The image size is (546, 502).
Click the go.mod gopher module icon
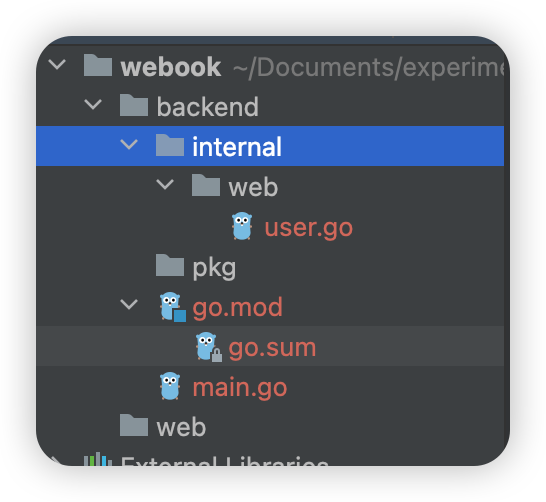tap(173, 307)
